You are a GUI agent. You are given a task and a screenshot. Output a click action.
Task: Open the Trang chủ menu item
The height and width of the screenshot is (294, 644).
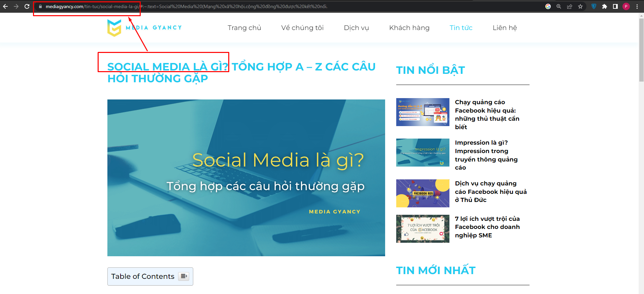pos(244,28)
